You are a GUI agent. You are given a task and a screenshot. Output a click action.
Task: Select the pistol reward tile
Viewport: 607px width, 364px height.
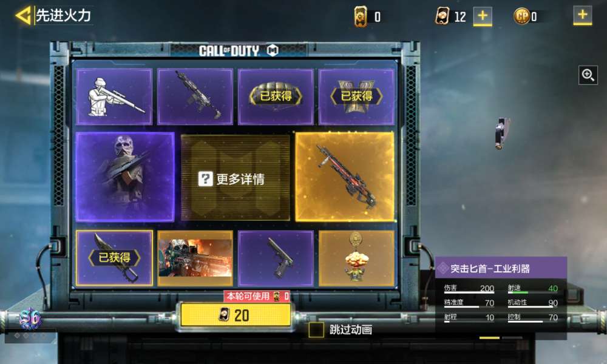click(276, 258)
